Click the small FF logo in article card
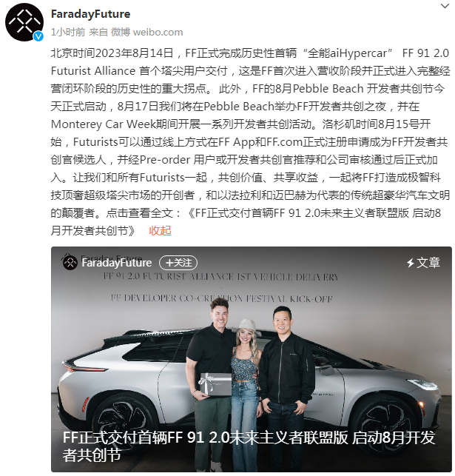Screen dimensions: 455x476 pos(70,263)
